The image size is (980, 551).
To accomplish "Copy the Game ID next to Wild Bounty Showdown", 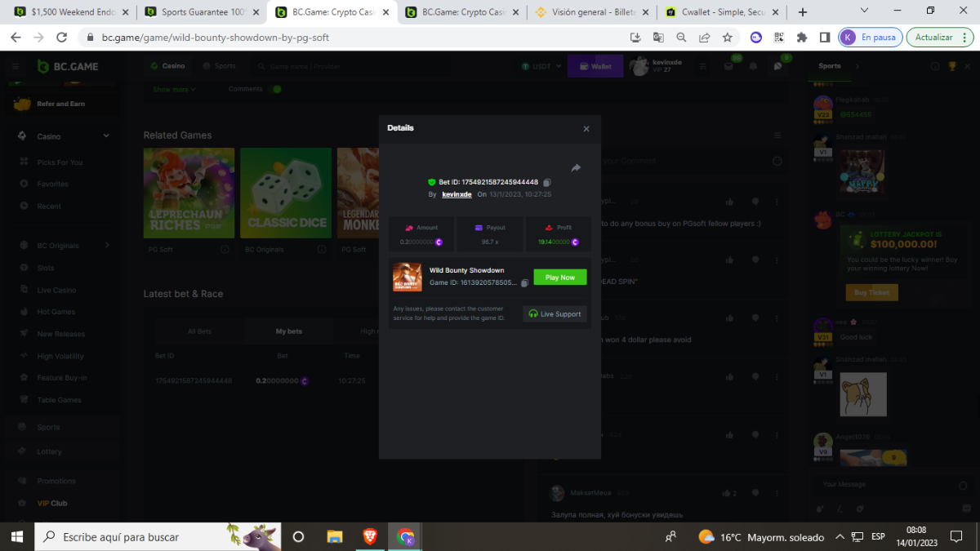I will tap(524, 283).
